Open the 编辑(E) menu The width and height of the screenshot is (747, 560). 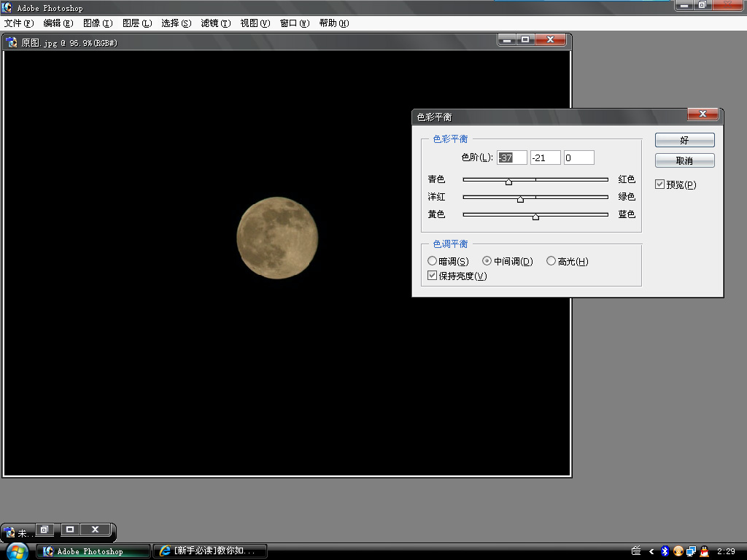58,23
